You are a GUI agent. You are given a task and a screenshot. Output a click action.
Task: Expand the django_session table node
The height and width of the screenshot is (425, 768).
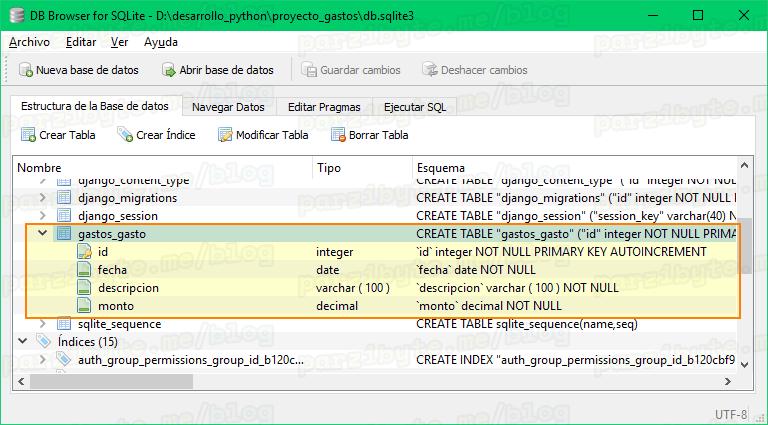pos(42,216)
